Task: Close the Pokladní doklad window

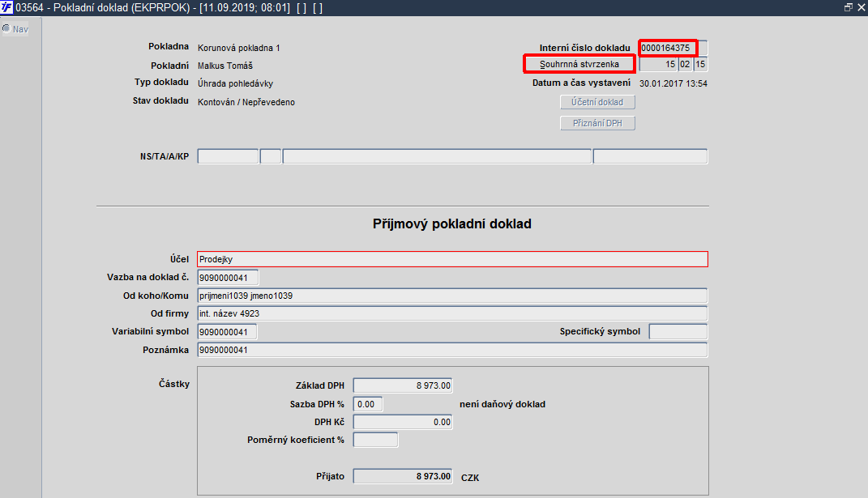Action: click(x=861, y=7)
